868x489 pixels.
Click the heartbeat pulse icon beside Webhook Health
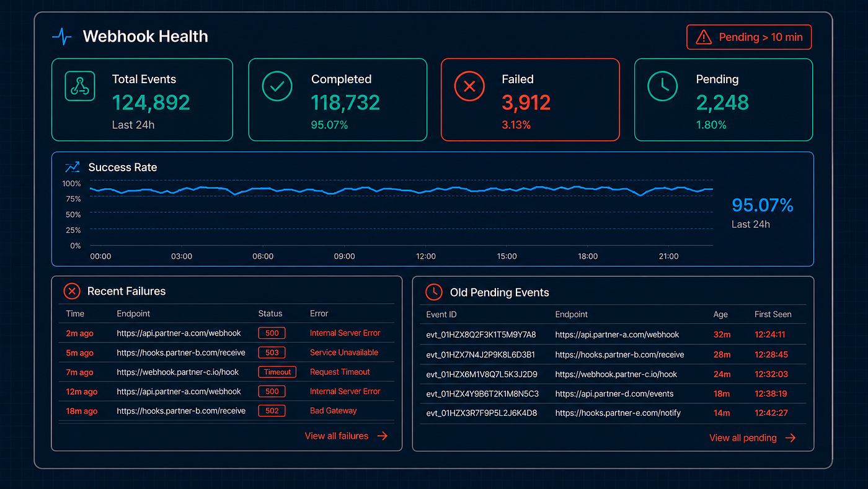[x=62, y=37]
